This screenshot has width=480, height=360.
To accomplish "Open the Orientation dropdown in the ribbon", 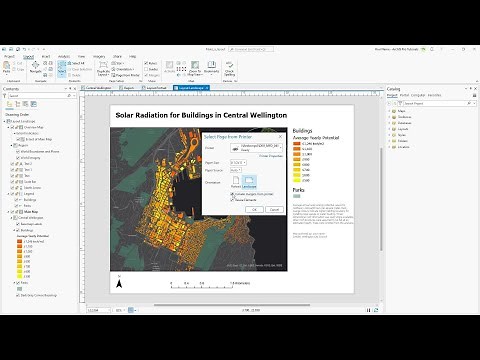I will pyautogui.click(x=123, y=69).
